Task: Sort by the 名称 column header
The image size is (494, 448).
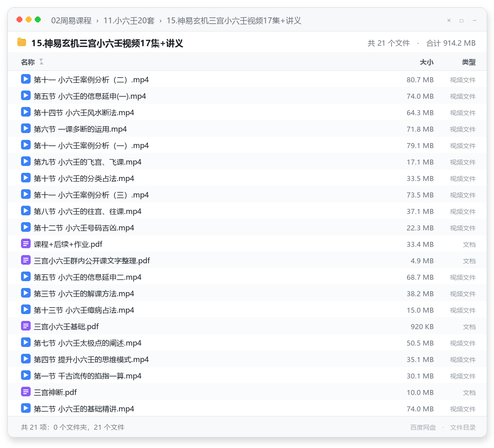Action: (28, 62)
